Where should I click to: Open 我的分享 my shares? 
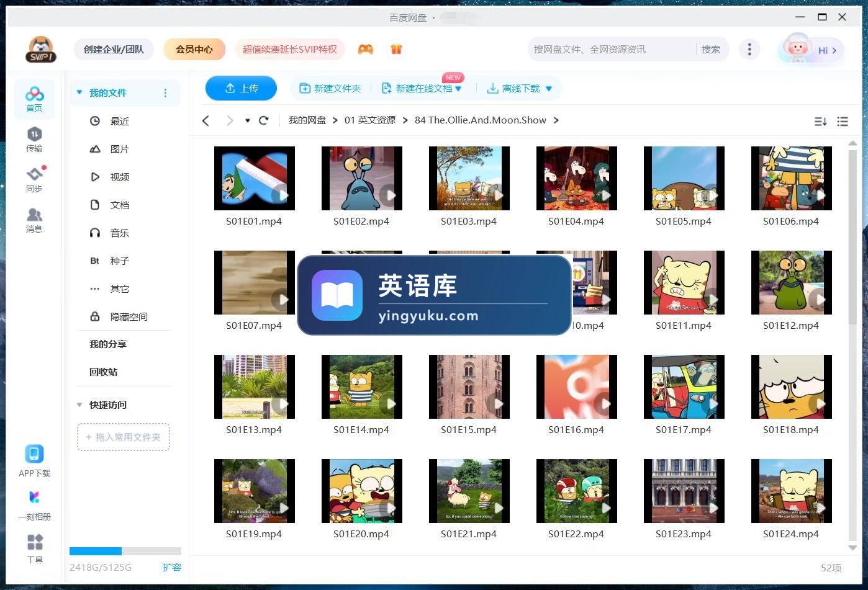108,344
